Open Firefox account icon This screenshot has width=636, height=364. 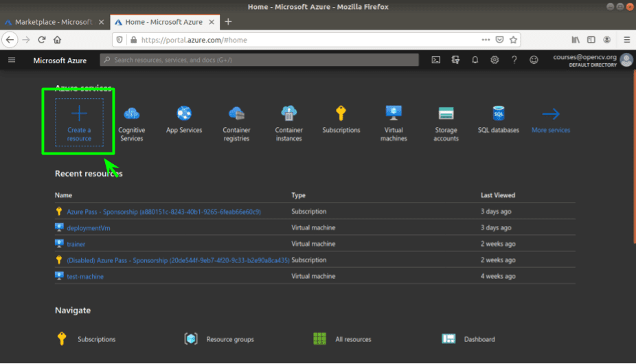(x=606, y=40)
